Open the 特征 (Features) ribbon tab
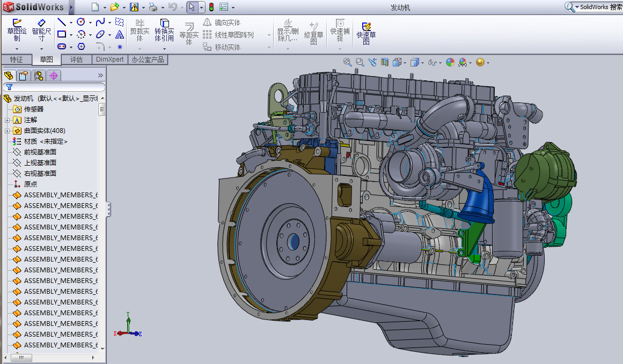Image resolution: width=623 pixels, height=364 pixels. pos(16,60)
